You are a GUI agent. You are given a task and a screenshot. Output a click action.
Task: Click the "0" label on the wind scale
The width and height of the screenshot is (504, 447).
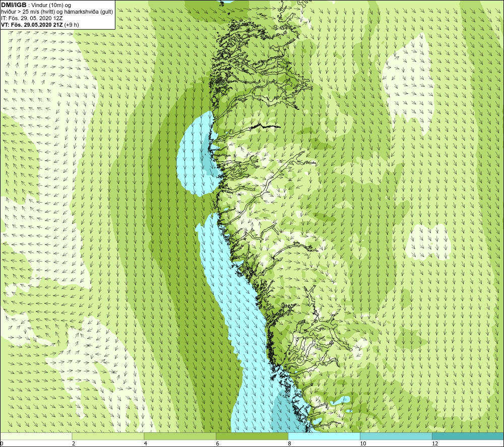point(2,443)
